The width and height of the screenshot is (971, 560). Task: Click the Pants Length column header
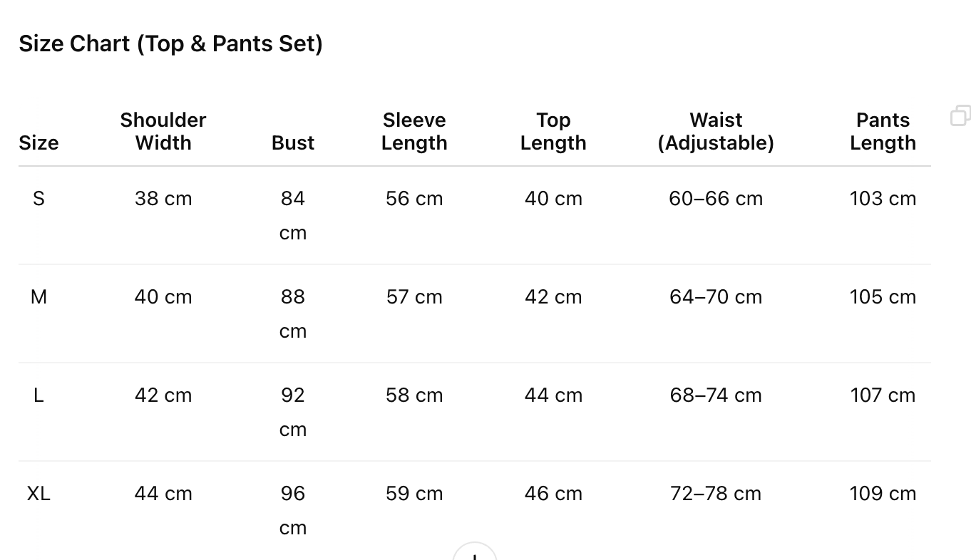coord(883,131)
